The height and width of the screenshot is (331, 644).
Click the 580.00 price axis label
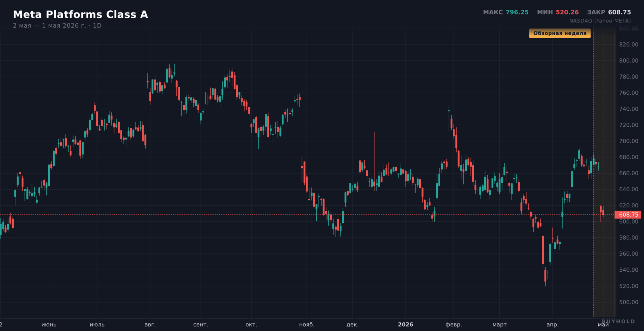(629, 238)
